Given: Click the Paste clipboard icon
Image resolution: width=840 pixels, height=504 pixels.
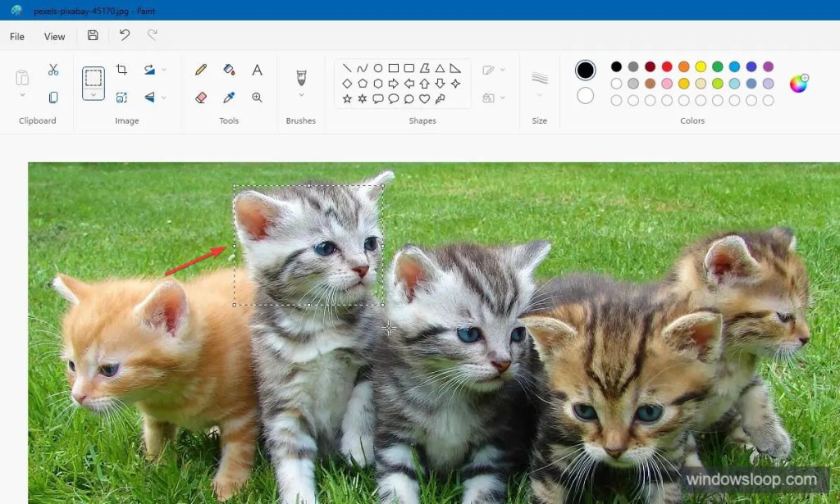Looking at the screenshot, I should [22, 78].
